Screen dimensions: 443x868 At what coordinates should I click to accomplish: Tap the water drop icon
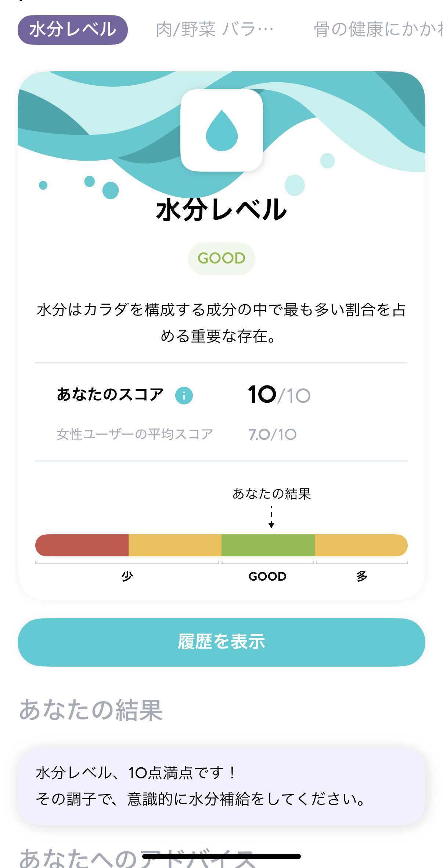[221, 130]
